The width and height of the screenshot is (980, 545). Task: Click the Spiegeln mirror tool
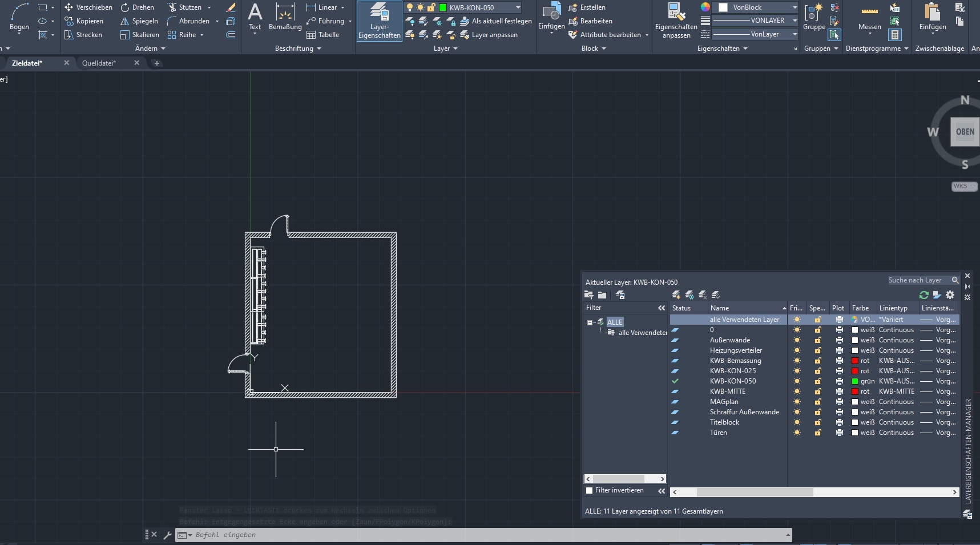point(139,21)
